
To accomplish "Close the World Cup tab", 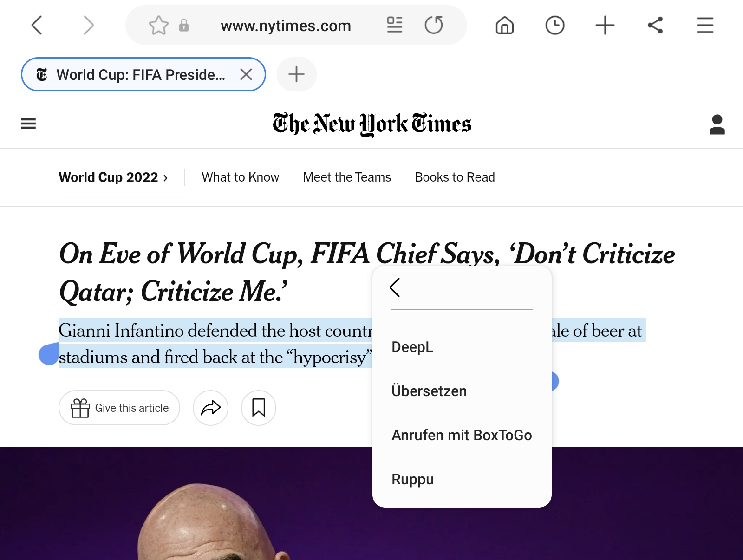I will (246, 74).
